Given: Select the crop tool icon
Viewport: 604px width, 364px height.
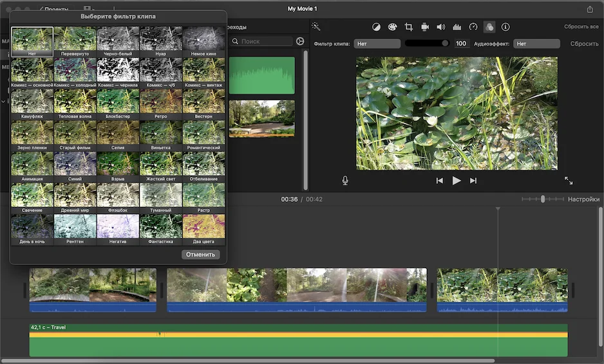Looking at the screenshot, I should pyautogui.click(x=409, y=27).
